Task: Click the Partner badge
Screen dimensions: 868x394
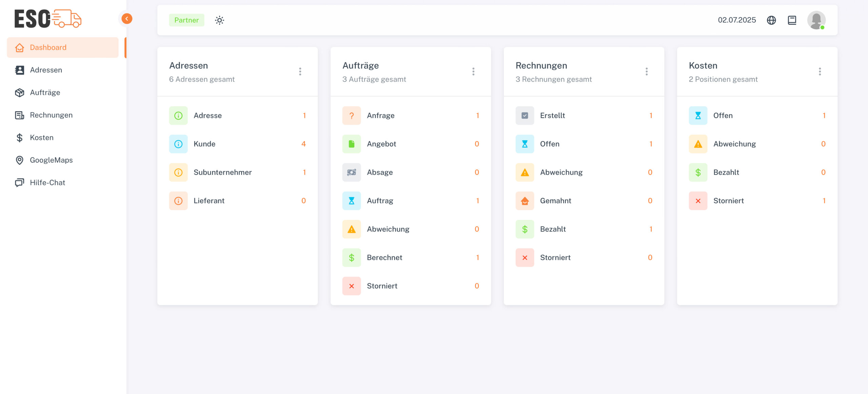Action: [x=186, y=20]
